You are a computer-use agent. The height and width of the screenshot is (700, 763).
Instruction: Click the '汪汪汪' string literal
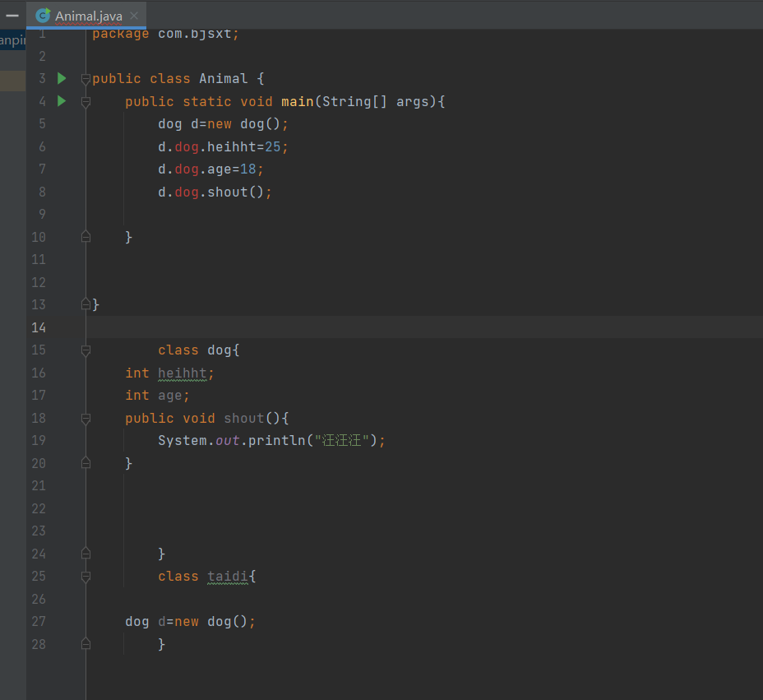(341, 441)
